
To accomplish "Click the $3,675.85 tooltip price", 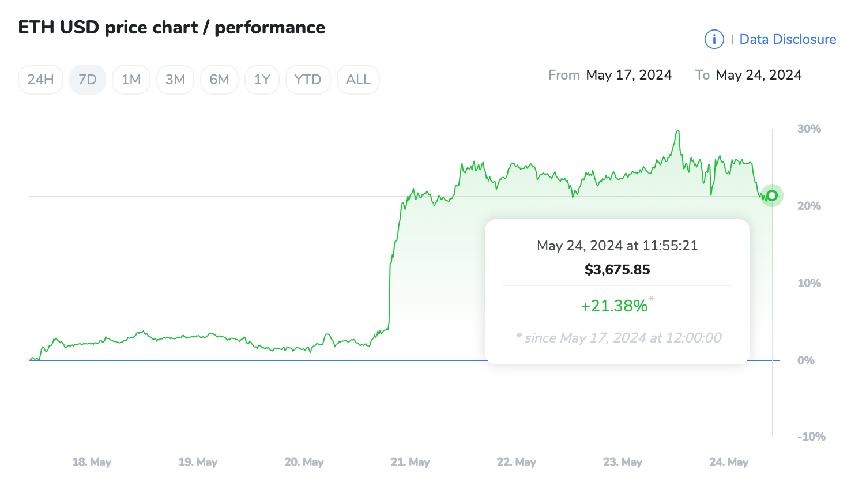I will point(617,269).
